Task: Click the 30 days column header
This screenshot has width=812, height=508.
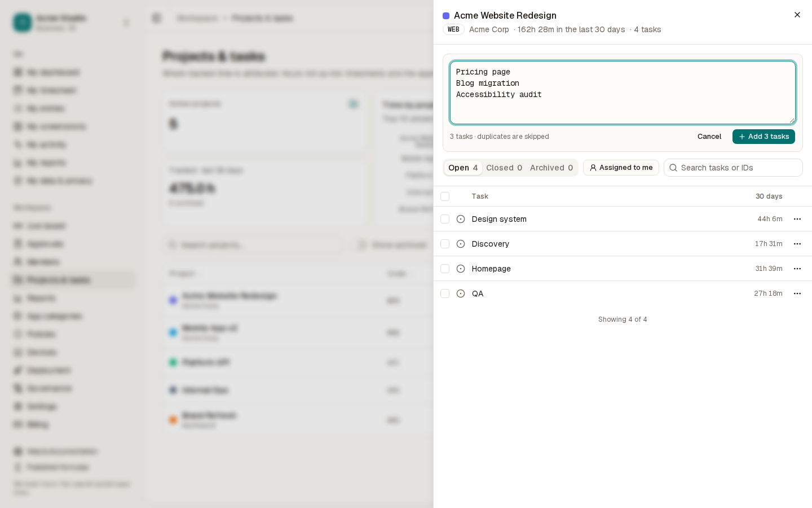Action: coord(769,196)
